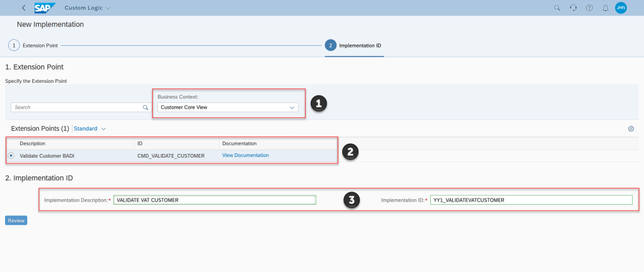Click the Implementation ID input field

(531, 200)
